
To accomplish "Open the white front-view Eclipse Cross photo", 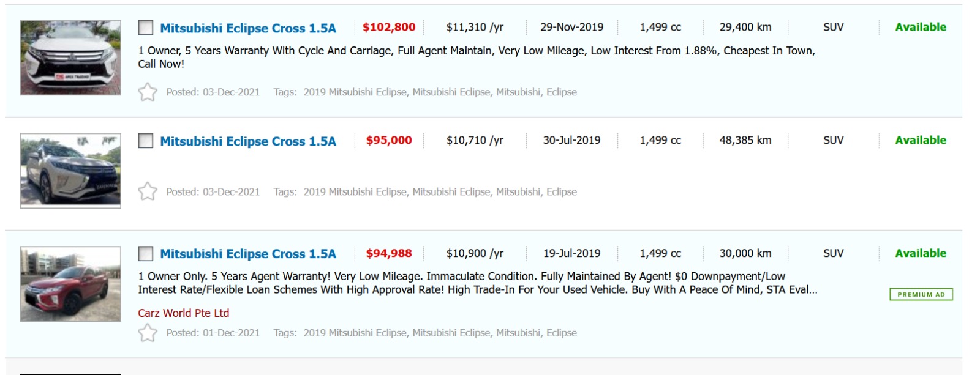I will point(70,58).
